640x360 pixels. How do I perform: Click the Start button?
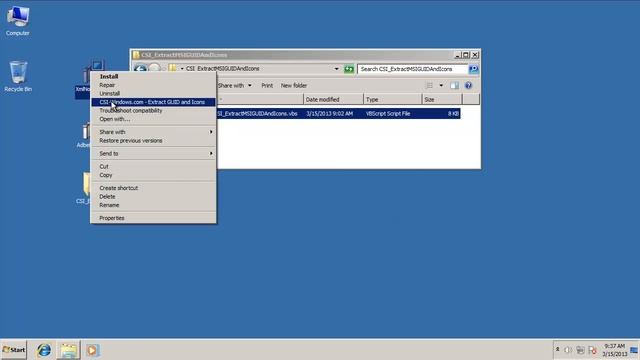13,350
